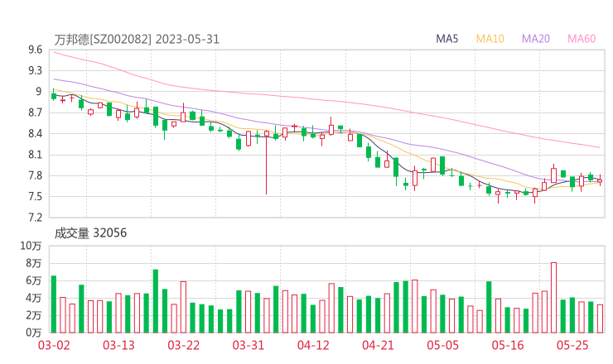Viewport: 613px width, 364px height.
Task: Click the 2万 volume axis label
Action: 34,315
